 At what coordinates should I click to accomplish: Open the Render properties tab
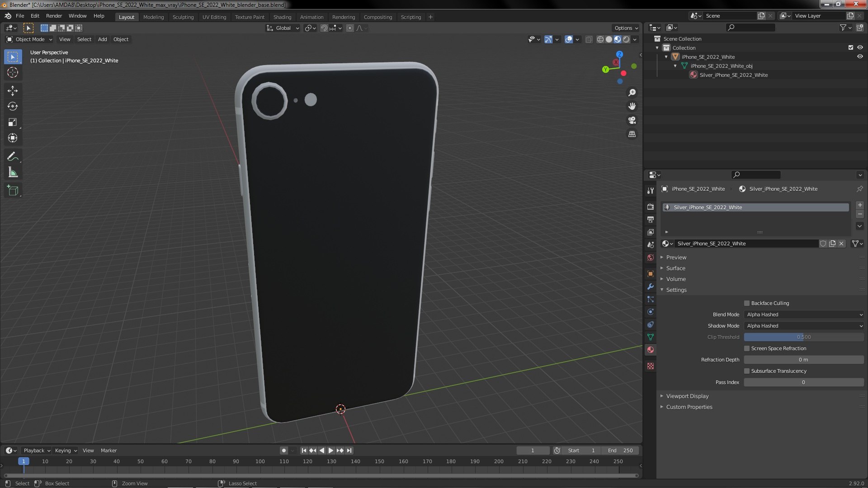[x=651, y=206]
